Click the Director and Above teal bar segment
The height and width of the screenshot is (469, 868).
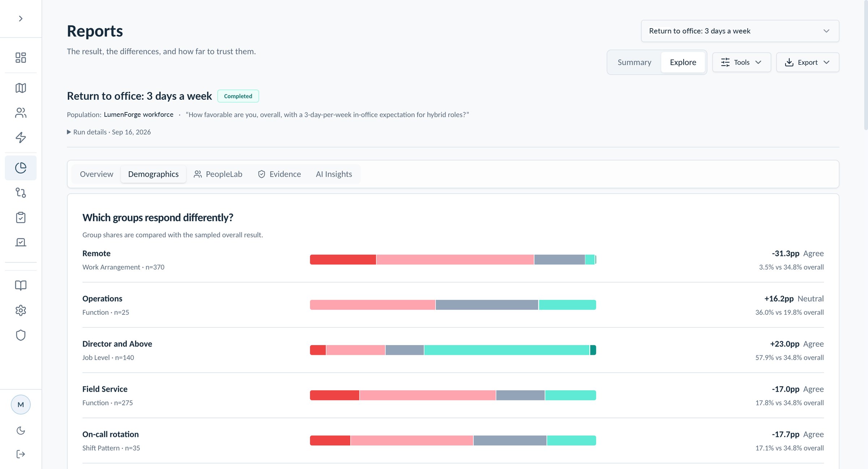(x=507, y=350)
